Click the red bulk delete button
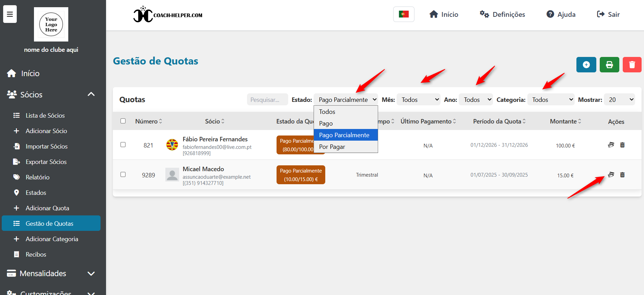Image resolution: width=644 pixels, height=295 pixels. coord(632,65)
